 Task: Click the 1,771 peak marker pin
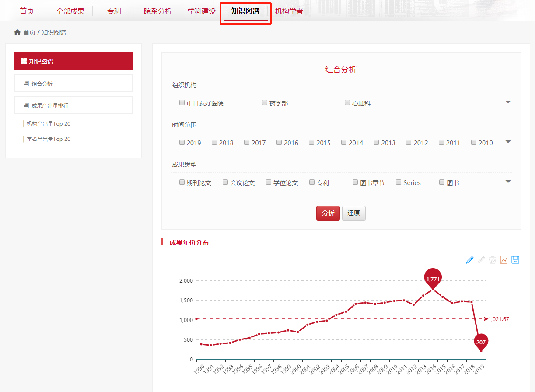433,278
